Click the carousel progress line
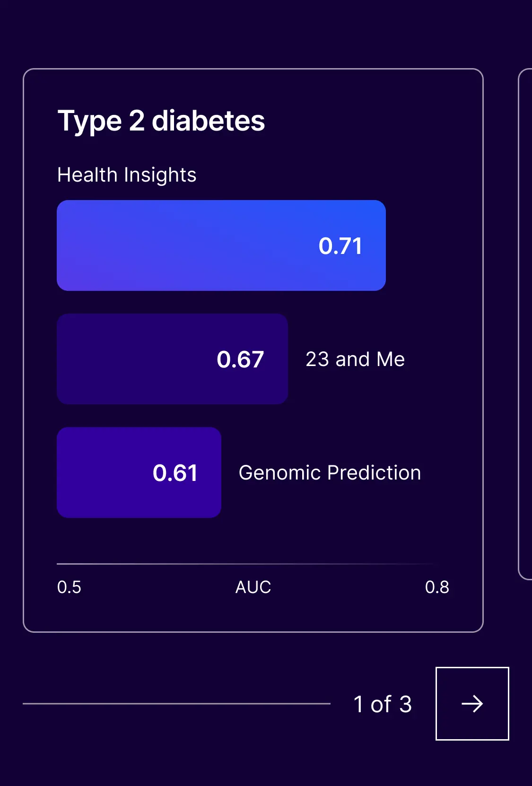The width and height of the screenshot is (532, 786). click(176, 704)
